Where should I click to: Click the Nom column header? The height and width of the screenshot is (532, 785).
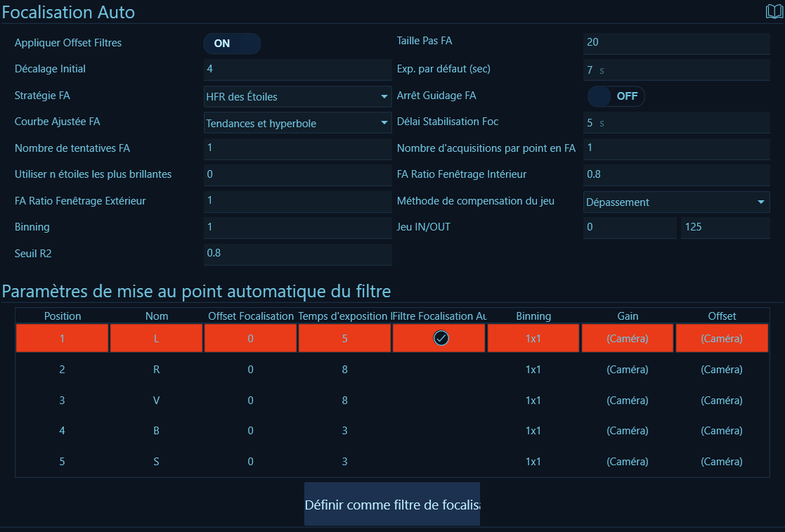tap(157, 316)
